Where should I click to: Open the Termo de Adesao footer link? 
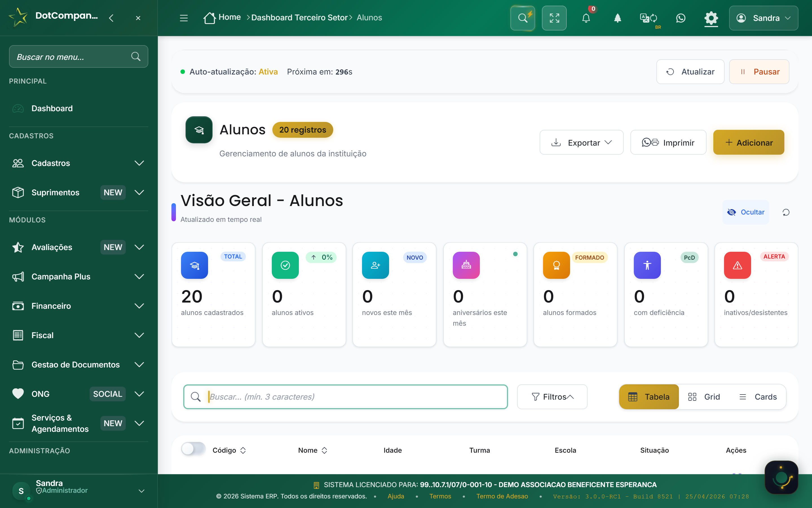pyautogui.click(x=502, y=496)
